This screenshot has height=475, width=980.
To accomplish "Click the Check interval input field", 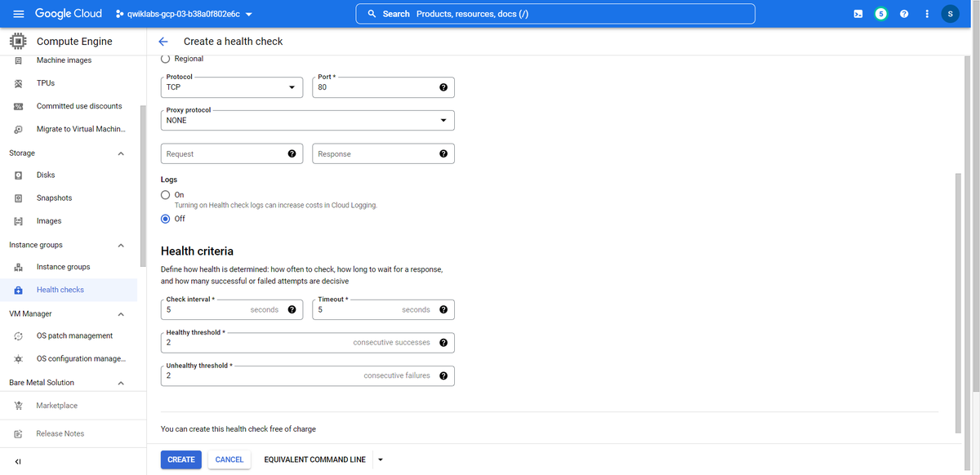I will click(232, 309).
